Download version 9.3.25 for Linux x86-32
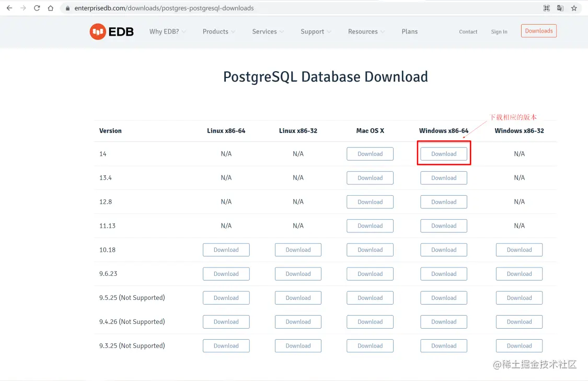The width and height of the screenshot is (588, 381). click(x=298, y=346)
